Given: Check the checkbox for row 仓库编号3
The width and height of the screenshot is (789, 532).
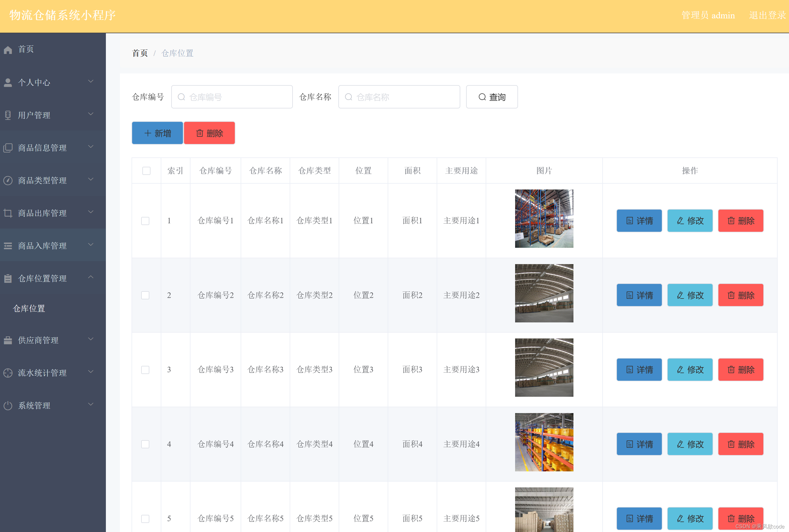Looking at the screenshot, I should [145, 370].
